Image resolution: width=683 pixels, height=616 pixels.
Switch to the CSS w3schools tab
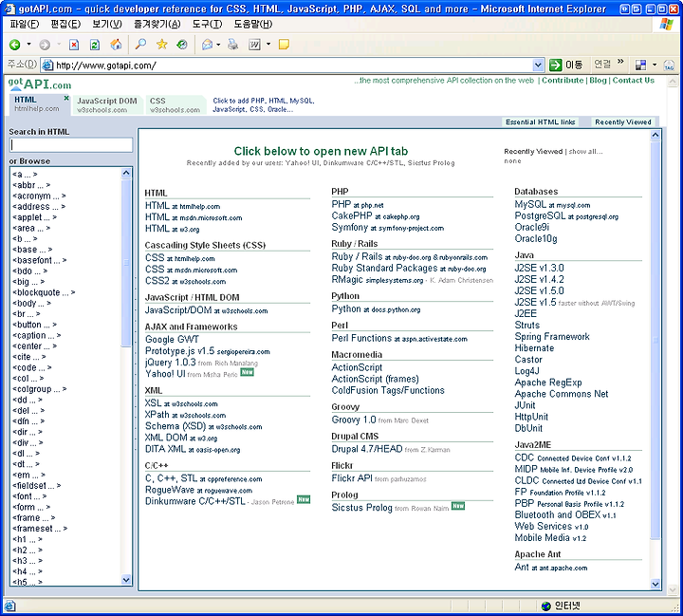click(x=175, y=105)
